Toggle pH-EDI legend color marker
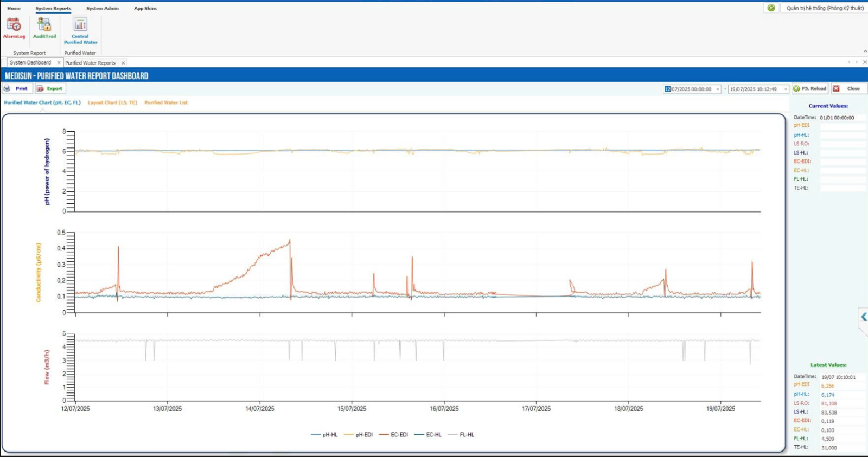Viewport: 868px width, 457px height. [348, 435]
